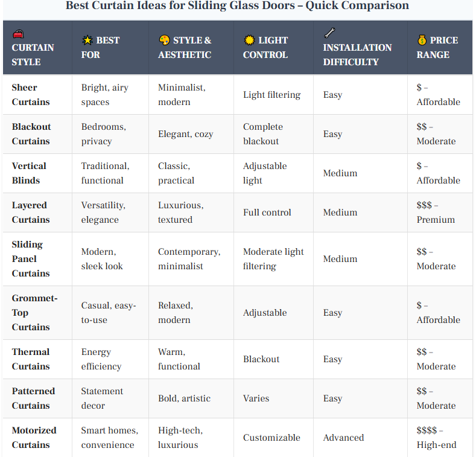Click the "Advanced" installation difficulty cell
476x457 pixels.
(343, 438)
